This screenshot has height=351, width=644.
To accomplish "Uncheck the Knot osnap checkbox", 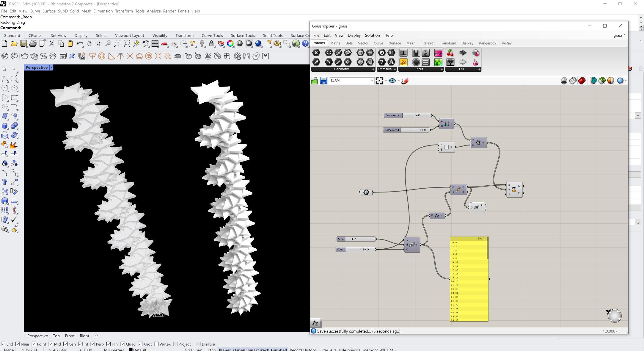I will (140, 344).
